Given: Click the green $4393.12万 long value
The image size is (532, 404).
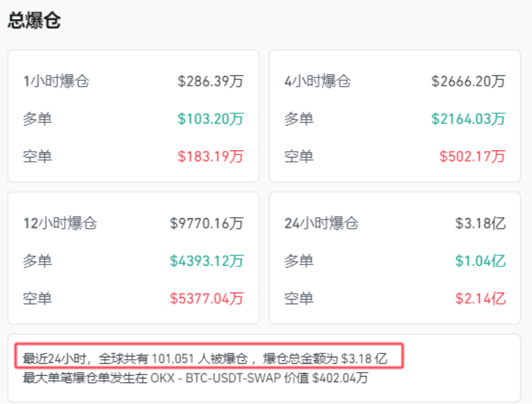Looking at the screenshot, I should (207, 261).
